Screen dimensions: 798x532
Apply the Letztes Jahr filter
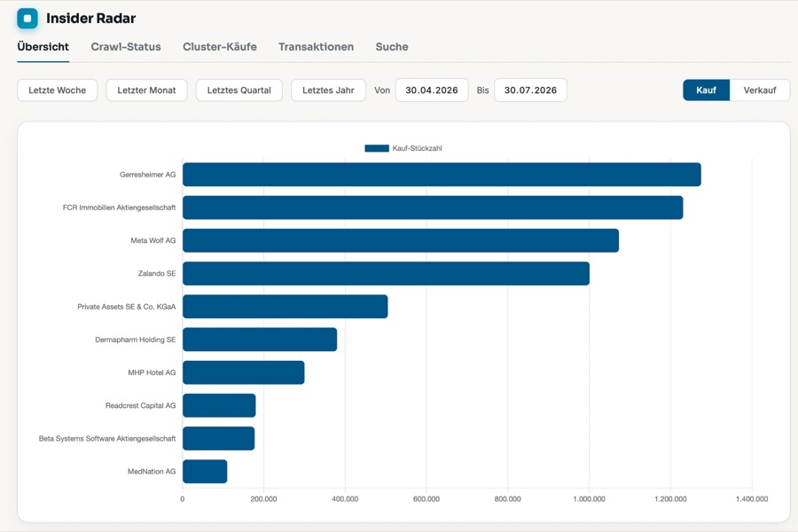[x=328, y=90]
